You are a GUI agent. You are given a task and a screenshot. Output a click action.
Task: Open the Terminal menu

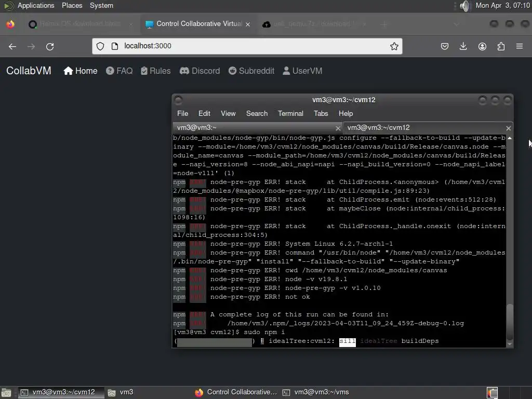(290, 113)
